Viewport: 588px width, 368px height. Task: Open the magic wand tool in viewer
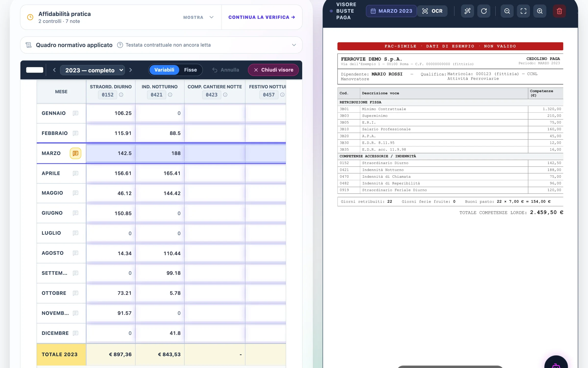[x=467, y=11]
